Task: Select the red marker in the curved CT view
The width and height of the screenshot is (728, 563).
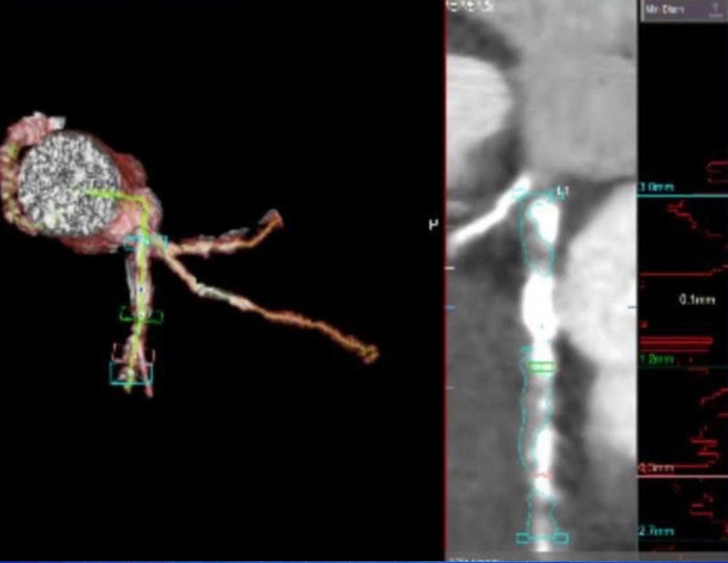Action: (x=541, y=475)
